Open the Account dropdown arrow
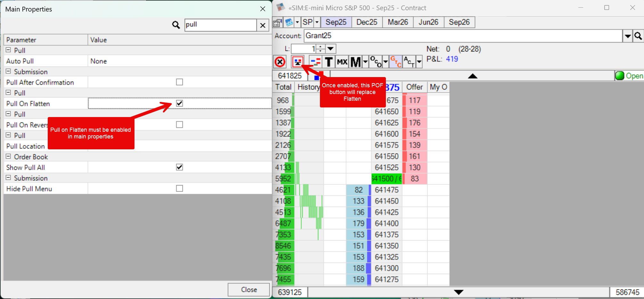 (x=628, y=36)
